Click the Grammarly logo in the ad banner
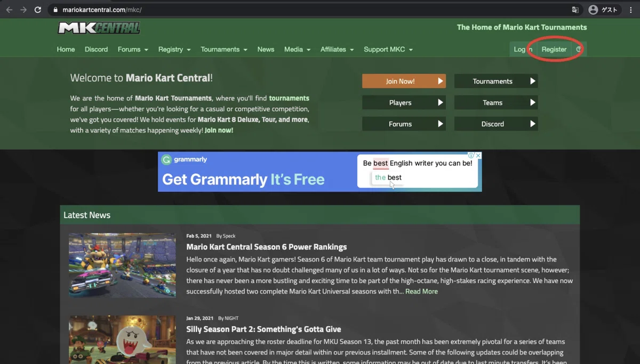Screen dimensions: 640x364 click(185, 159)
